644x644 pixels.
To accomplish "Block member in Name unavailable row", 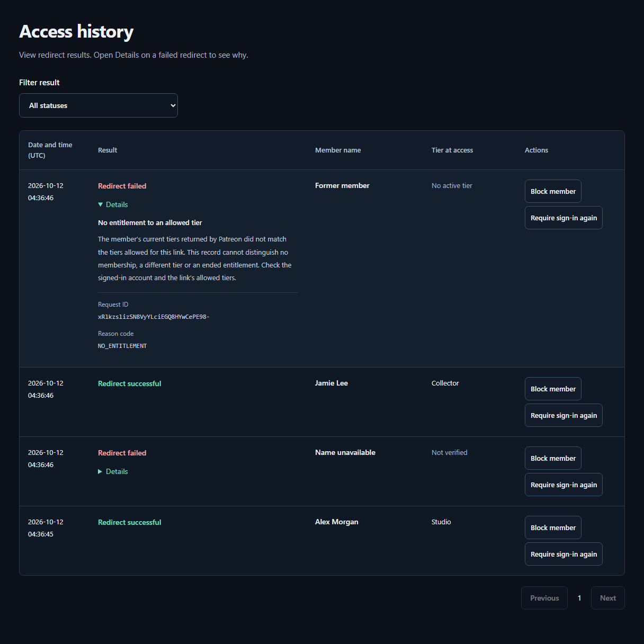I will click(x=553, y=458).
